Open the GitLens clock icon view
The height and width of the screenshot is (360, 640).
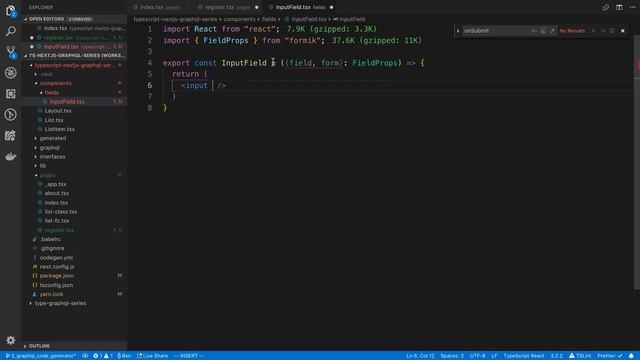point(11,115)
